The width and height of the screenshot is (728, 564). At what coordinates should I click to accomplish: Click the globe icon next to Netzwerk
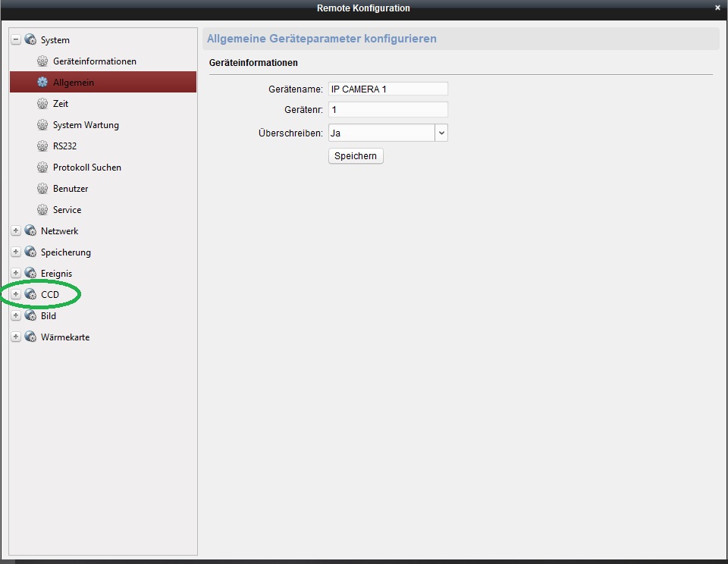[x=30, y=231]
